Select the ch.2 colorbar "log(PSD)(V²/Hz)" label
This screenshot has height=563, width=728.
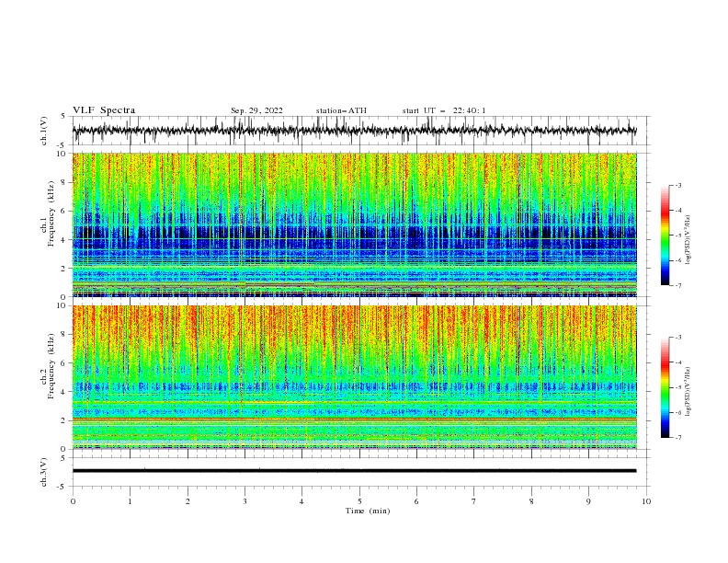click(688, 392)
